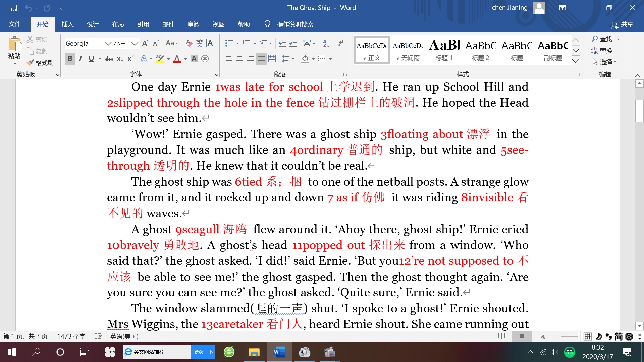
Task: Open Change Case Aa dropdown
Action: (172, 43)
